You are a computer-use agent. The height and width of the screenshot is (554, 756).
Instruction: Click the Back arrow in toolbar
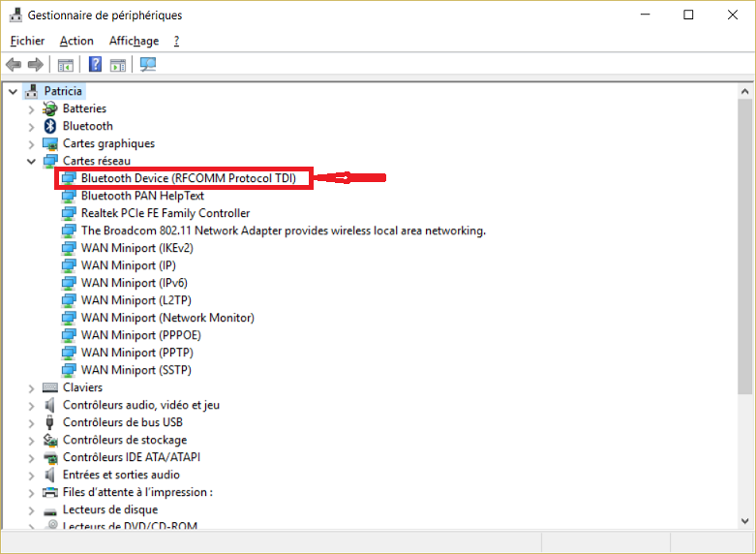coord(14,65)
